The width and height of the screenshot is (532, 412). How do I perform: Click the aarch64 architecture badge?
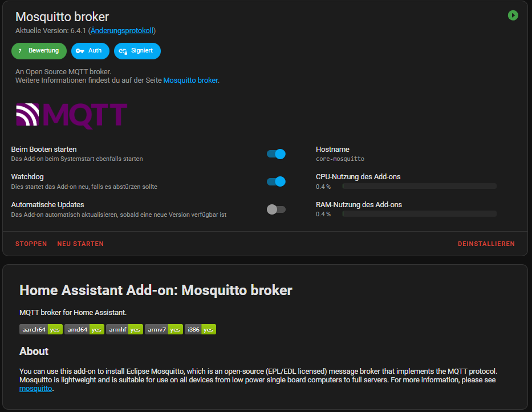[x=40, y=329]
